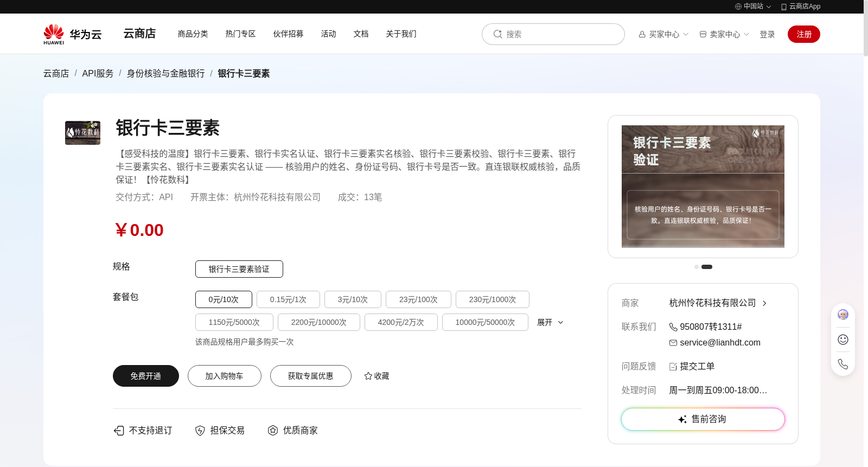
Task: Click the star icon to 收藏
Action: 368,376
